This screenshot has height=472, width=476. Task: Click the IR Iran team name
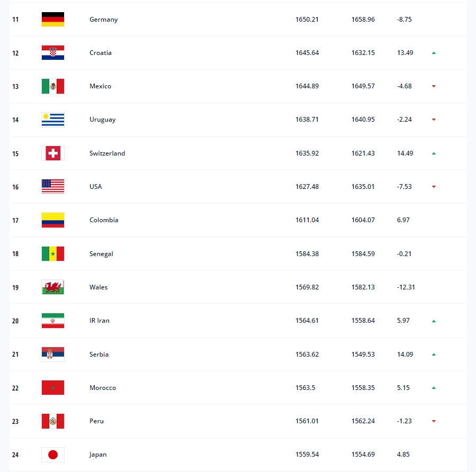coord(100,321)
